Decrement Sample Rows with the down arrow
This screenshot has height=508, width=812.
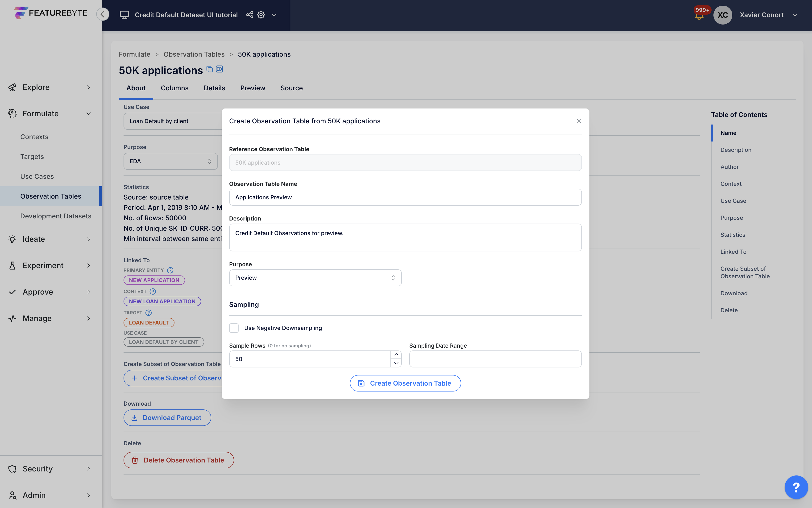tap(396, 363)
